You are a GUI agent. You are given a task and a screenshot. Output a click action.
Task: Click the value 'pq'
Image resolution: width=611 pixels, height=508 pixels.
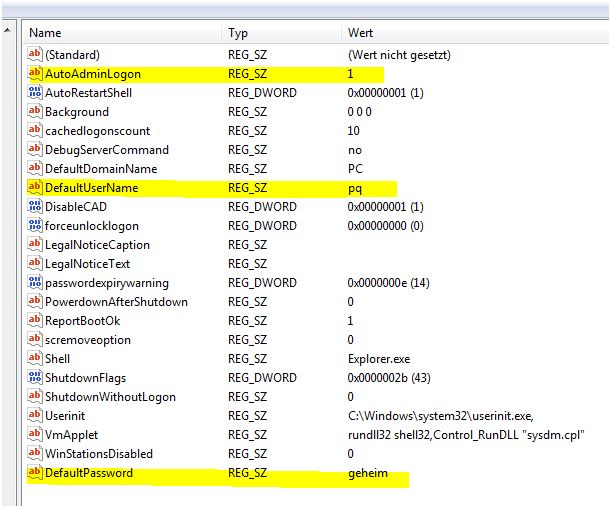[x=355, y=189]
